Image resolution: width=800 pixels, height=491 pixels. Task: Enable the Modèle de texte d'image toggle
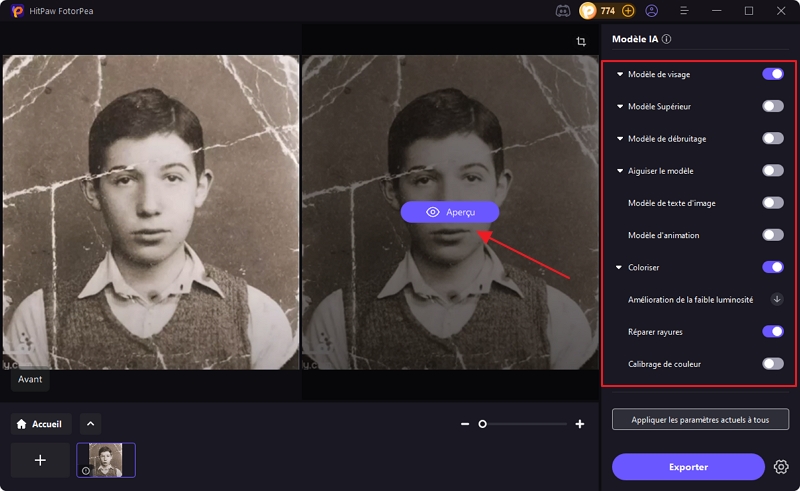point(772,203)
